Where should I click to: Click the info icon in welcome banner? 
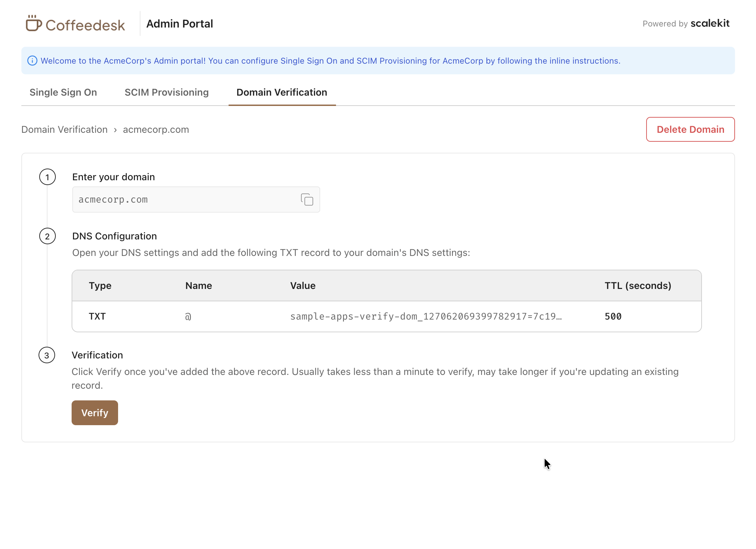tap(32, 61)
